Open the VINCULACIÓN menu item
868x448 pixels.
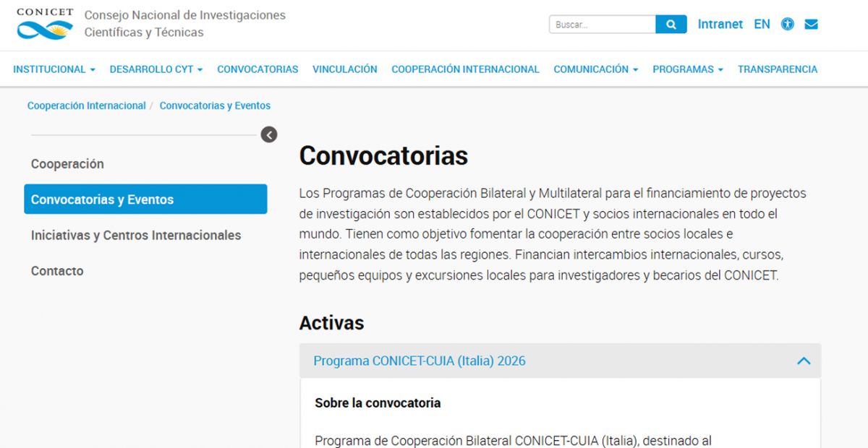pos(345,69)
